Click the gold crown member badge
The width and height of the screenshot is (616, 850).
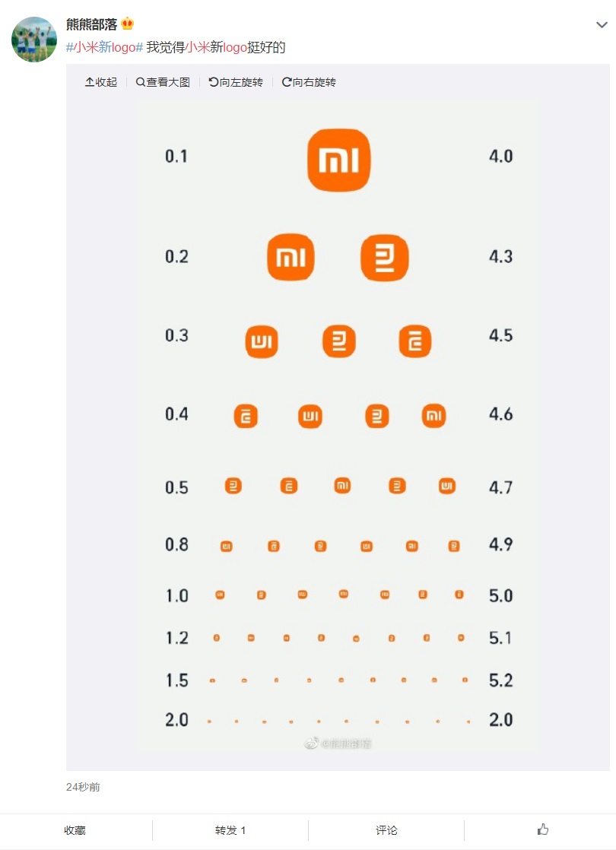pyautogui.click(x=128, y=24)
